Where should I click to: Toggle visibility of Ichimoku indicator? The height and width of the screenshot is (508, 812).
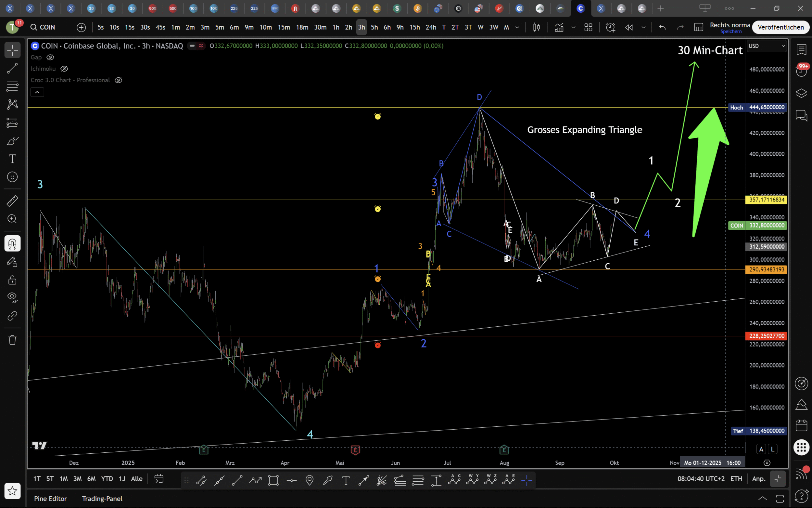click(64, 69)
